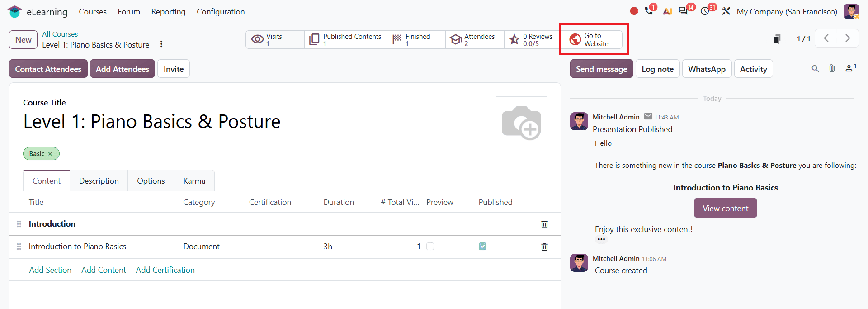Sort by the Category column header
The width and height of the screenshot is (868, 309).
pos(199,202)
